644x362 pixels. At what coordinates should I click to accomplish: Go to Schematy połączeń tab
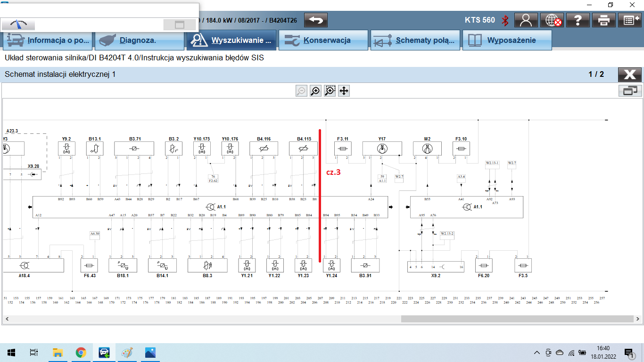(x=415, y=41)
